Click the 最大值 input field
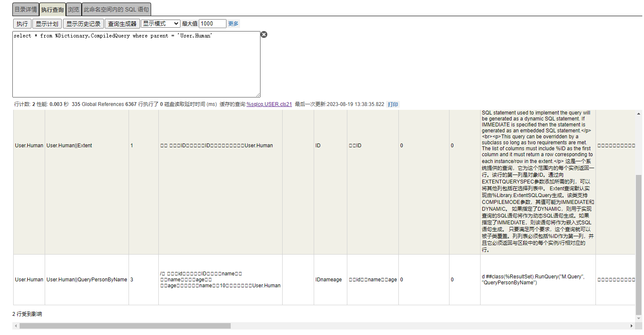This screenshot has width=644, height=335. [212, 24]
